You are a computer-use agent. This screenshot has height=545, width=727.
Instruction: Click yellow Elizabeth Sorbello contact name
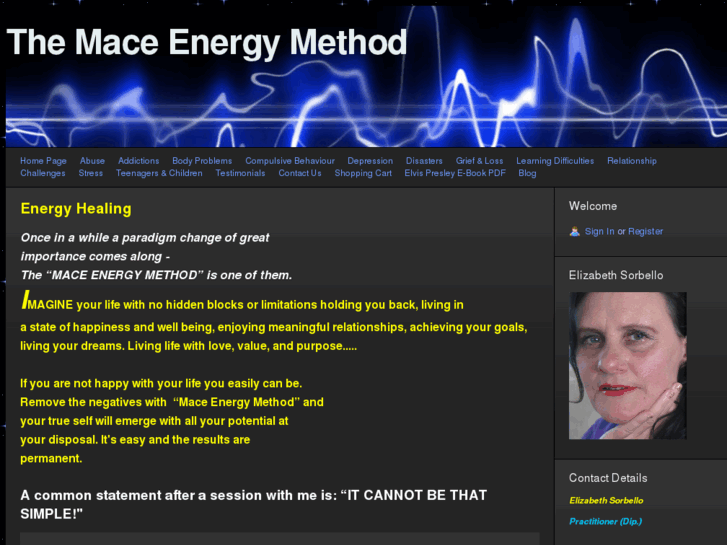pos(606,500)
